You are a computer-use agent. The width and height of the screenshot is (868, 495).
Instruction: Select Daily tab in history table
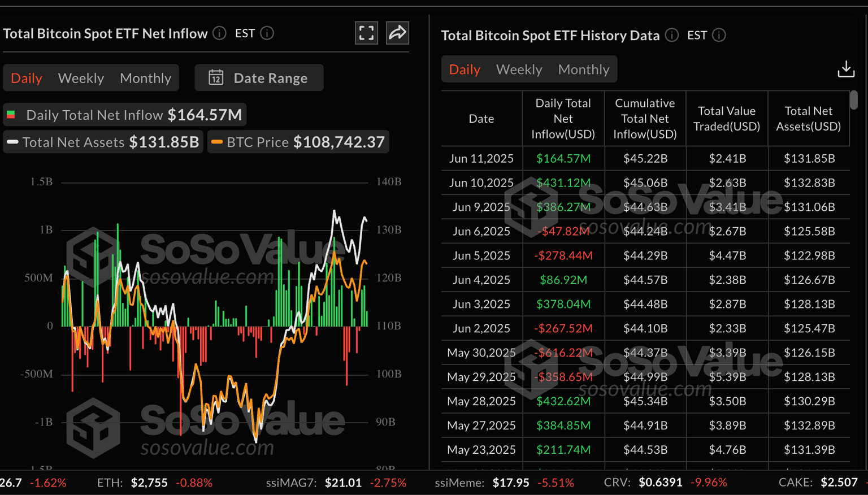coord(465,70)
